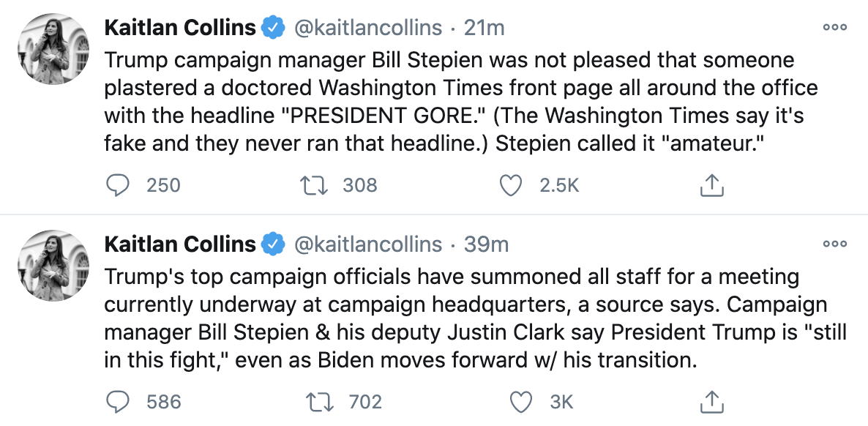
Task: Click the verified badge on second tweet
Action: [x=273, y=244]
